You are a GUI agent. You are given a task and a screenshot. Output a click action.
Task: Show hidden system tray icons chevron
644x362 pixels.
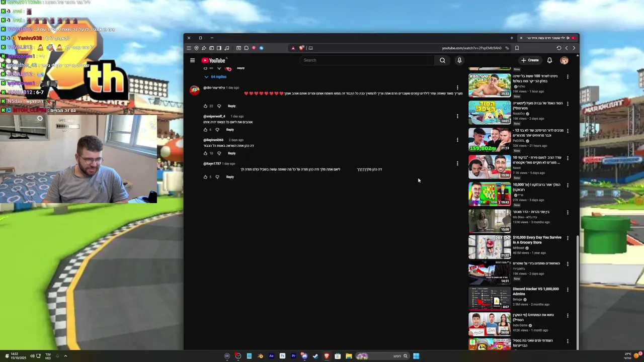click(65, 356)
